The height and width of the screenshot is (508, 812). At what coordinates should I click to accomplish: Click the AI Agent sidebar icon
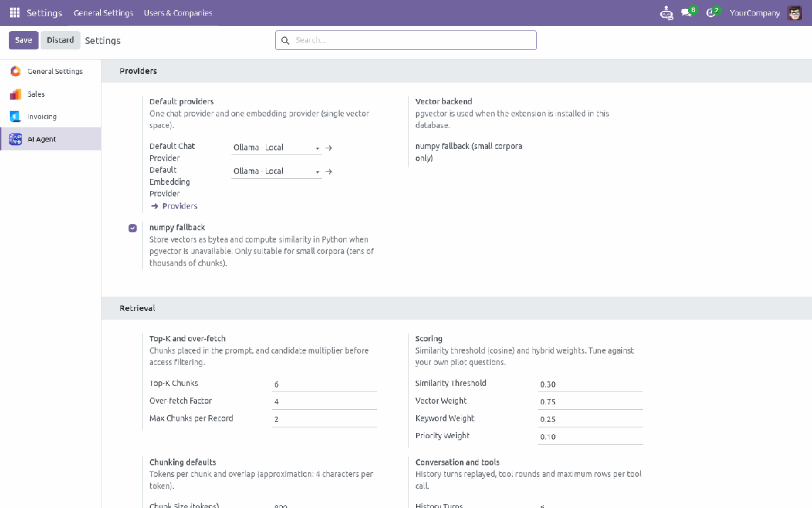pos(16,139)
